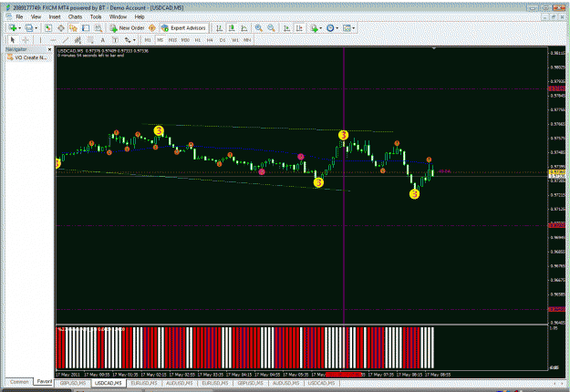Switch timeframe to H4
Image resolution: width=570 pixels, height=392 pixels.
[x=210, y=40]
